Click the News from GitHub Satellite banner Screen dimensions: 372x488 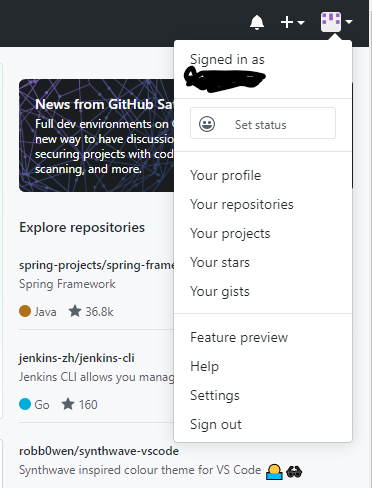pyautogui.click(x=97, y=135)
